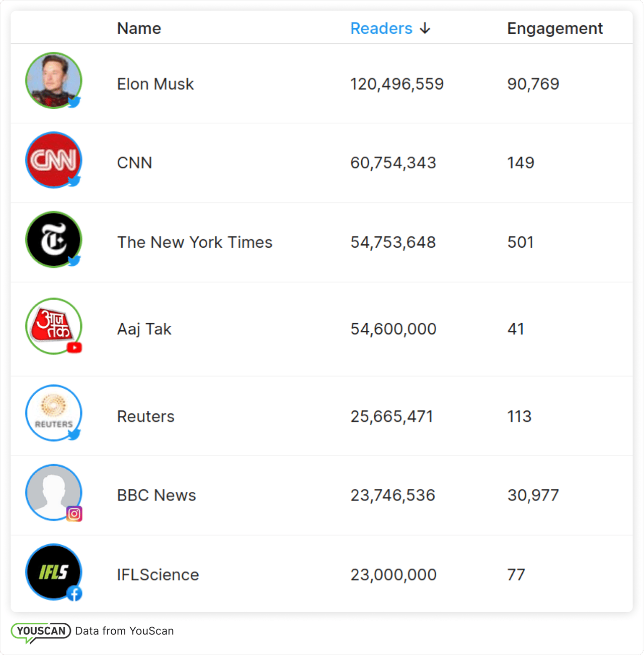
Task: Select the Reuters name text
Action: pos(145,417)
